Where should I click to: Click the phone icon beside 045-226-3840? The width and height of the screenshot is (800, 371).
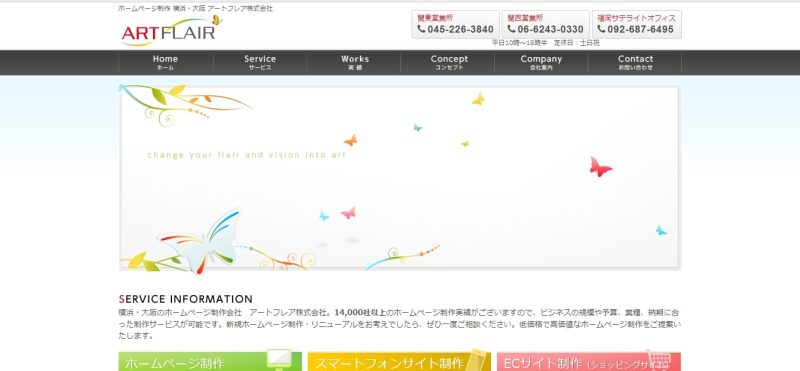pyautogui.click(x=421, y=29)
